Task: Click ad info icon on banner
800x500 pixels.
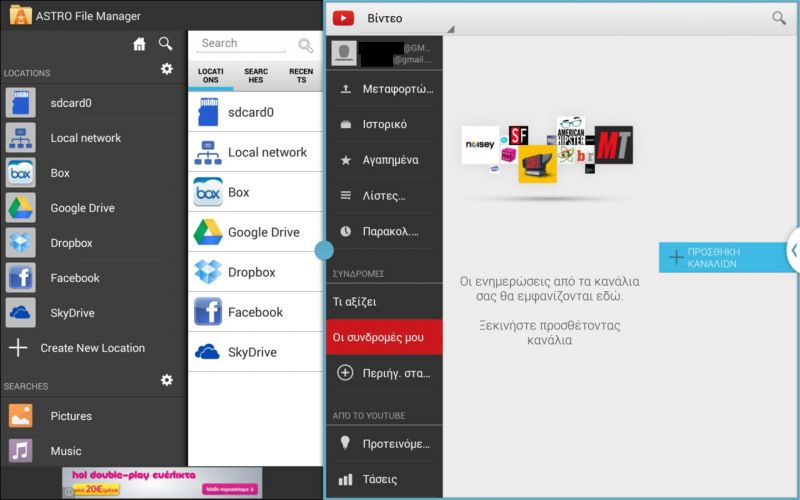Action: 68,492
